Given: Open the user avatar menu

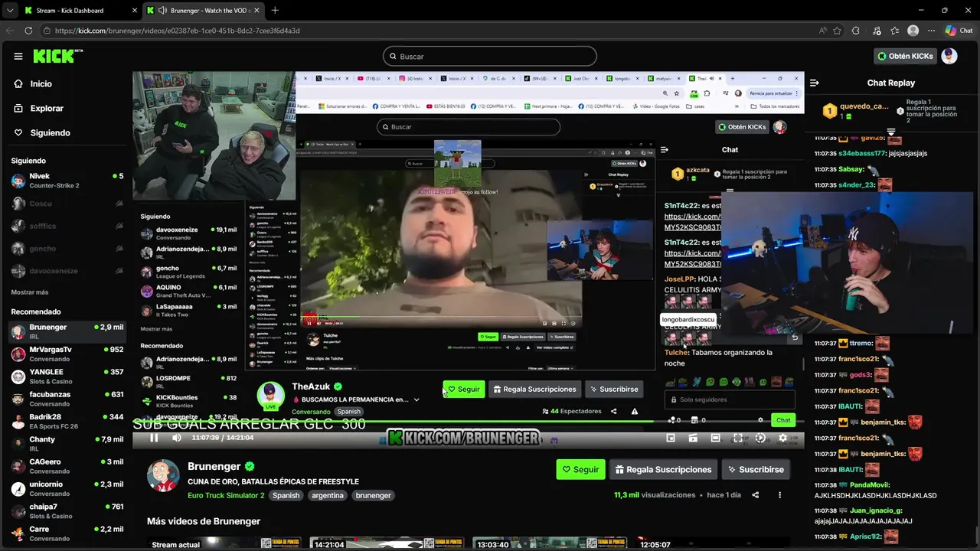Looking at the screenshot, I should click(949, 56).
